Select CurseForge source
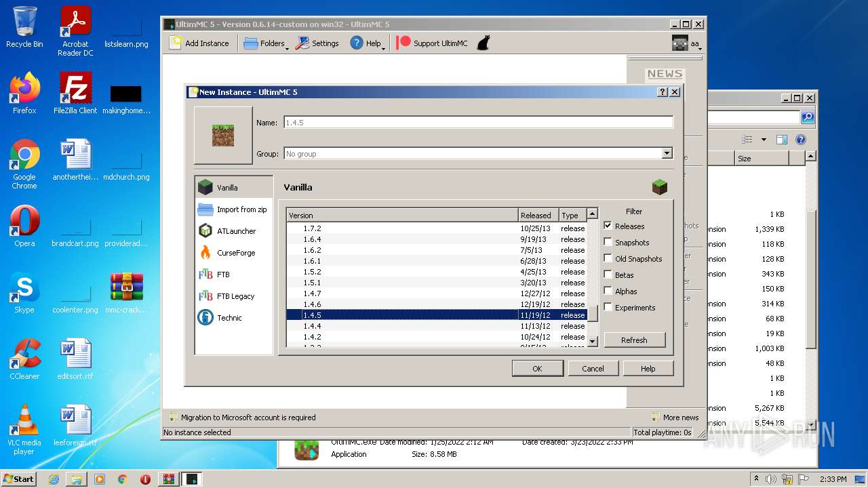Image resolution: width=868 pixels, height=488 pixels. click(x=234, y=253)
